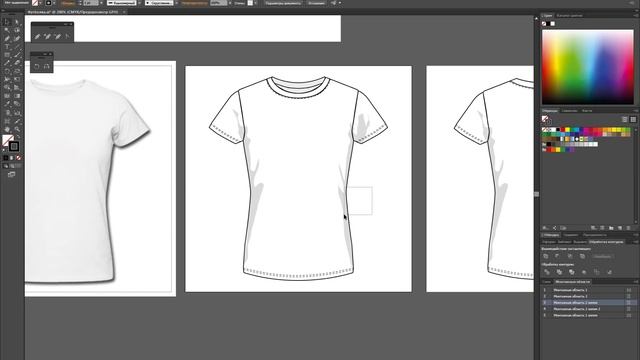Click the Exclude shape mode icon
640x360 pixels.
point(582,256)
